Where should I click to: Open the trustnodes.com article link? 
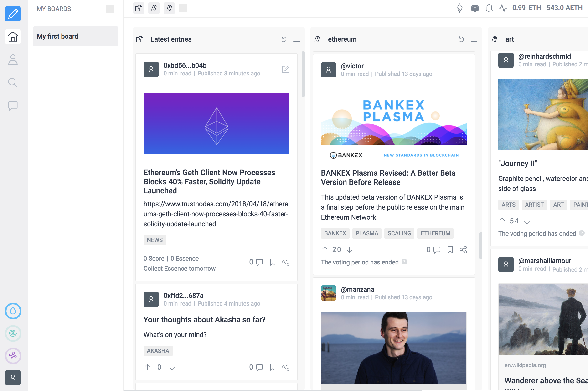point(216,214)
